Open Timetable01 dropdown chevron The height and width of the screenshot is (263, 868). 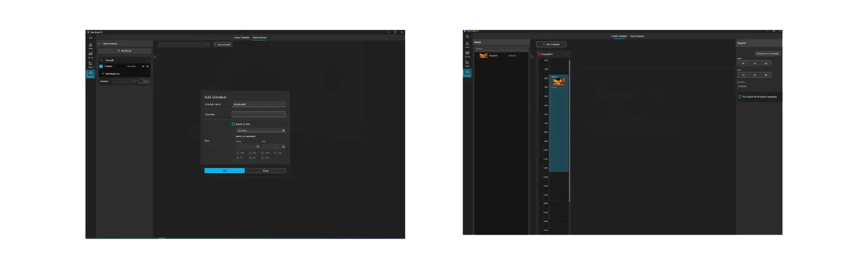click(567, 54)
